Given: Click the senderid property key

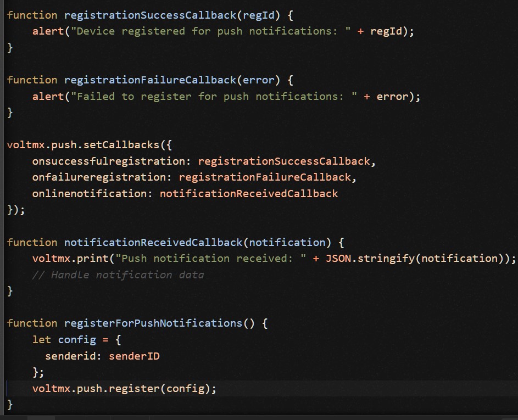Looking at the screenshot, I should point(70,356).
